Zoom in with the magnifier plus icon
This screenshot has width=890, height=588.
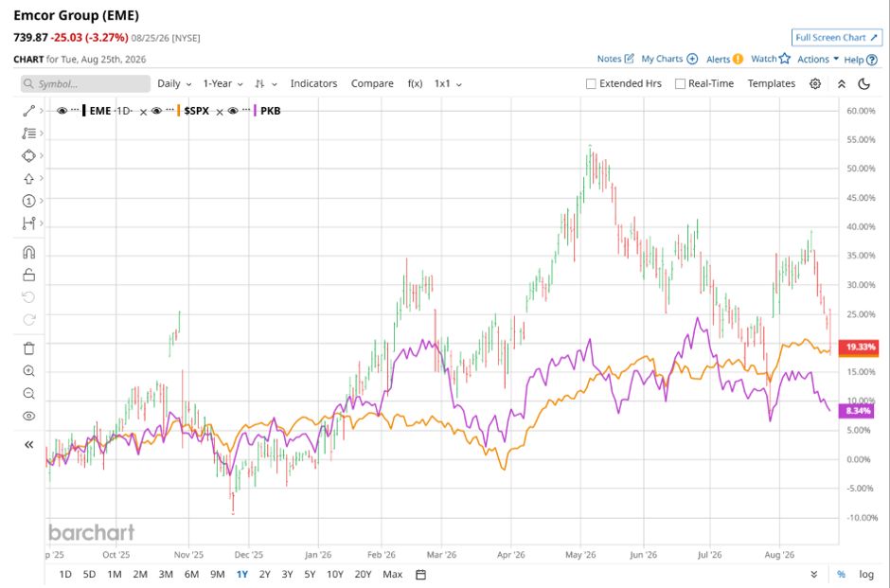point(28,371)
